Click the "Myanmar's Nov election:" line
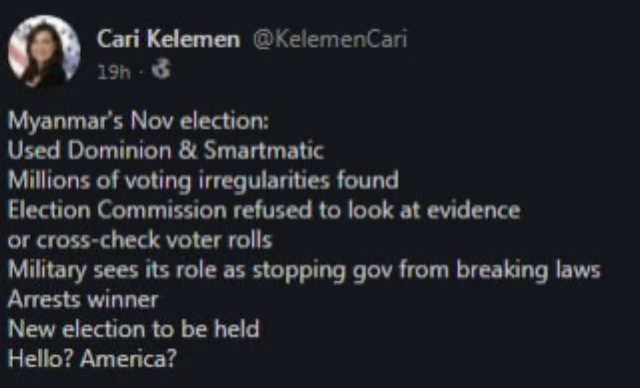640x388 pixels. click(x=138, y=121)
